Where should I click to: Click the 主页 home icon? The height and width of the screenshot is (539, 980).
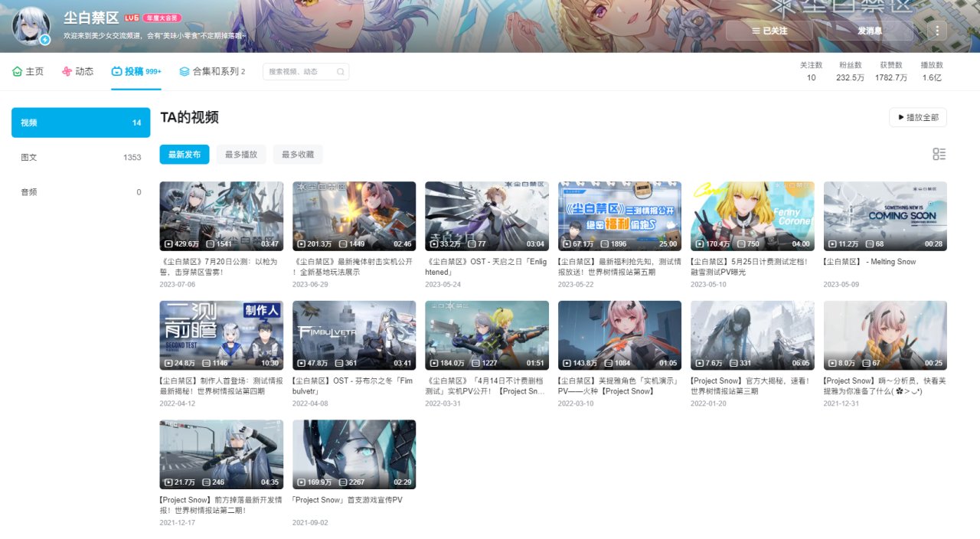coord(18,71)
